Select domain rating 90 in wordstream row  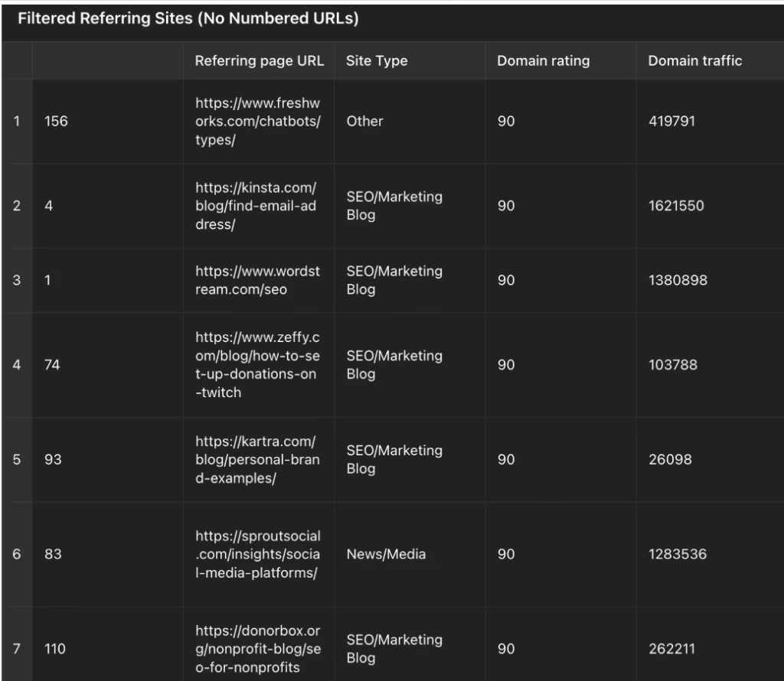coord(506,280)
